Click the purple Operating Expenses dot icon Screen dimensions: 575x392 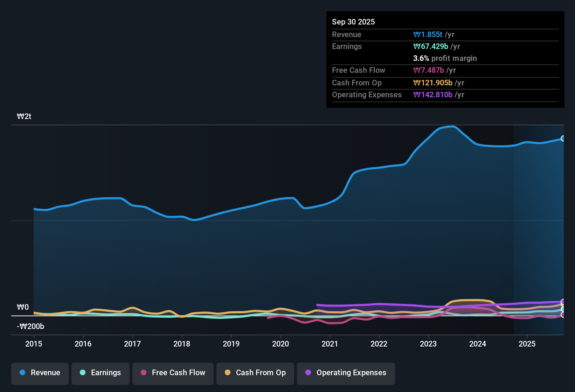click(x=307, y=373)
